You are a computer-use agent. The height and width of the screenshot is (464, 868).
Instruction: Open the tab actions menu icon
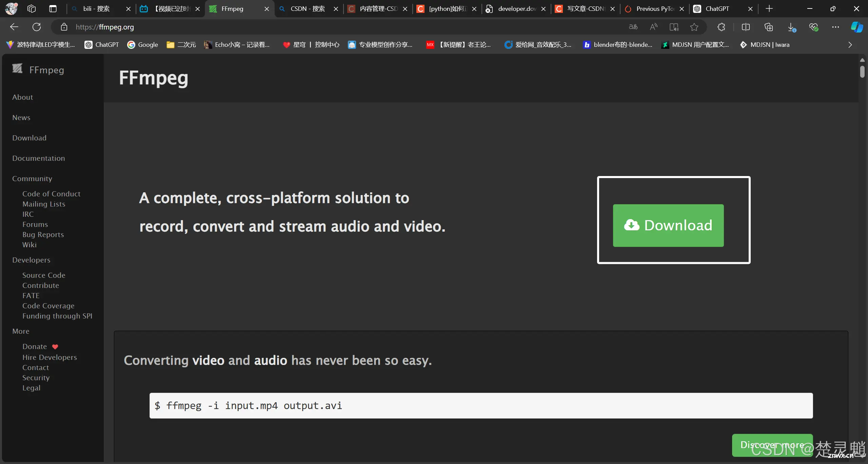53,8
